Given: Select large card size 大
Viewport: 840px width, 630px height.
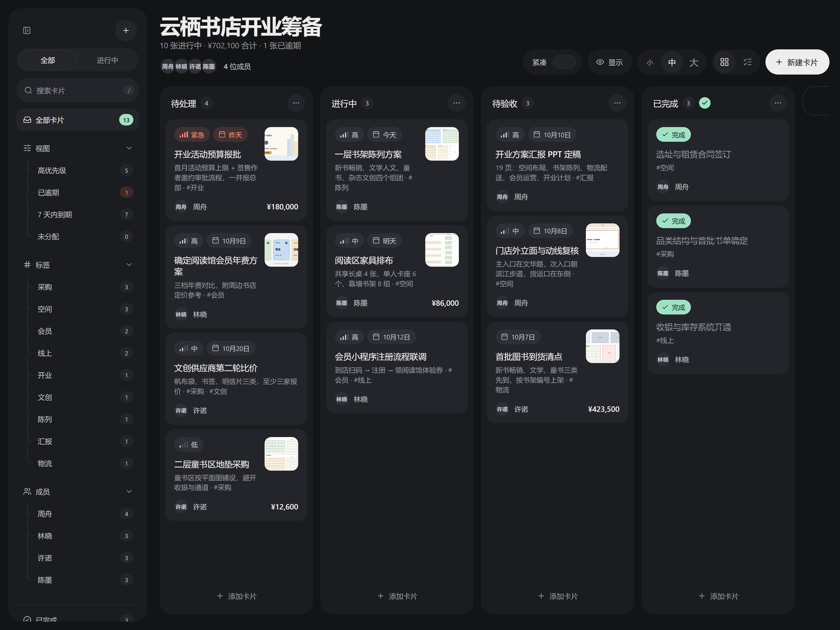Looking at the screenshot, I should 694,62.
